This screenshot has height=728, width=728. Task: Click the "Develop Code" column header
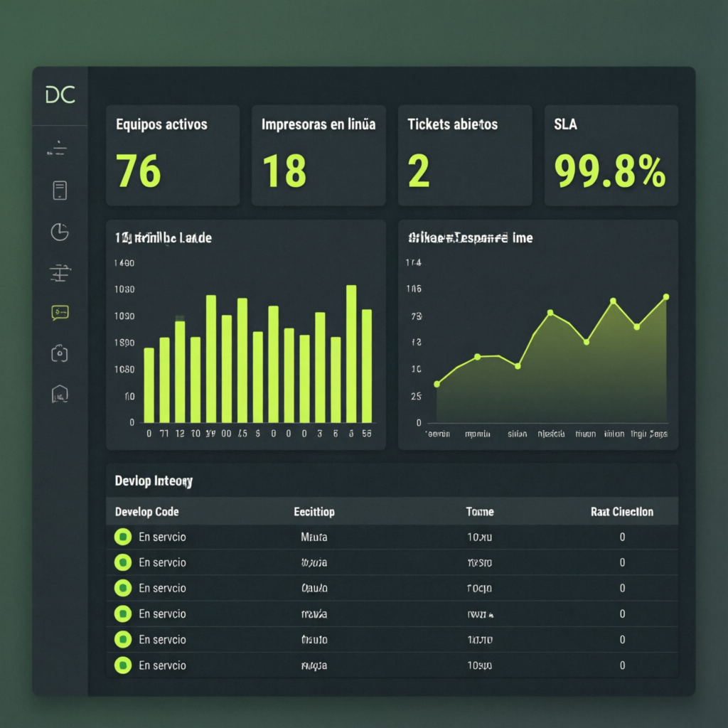(146, 512)
